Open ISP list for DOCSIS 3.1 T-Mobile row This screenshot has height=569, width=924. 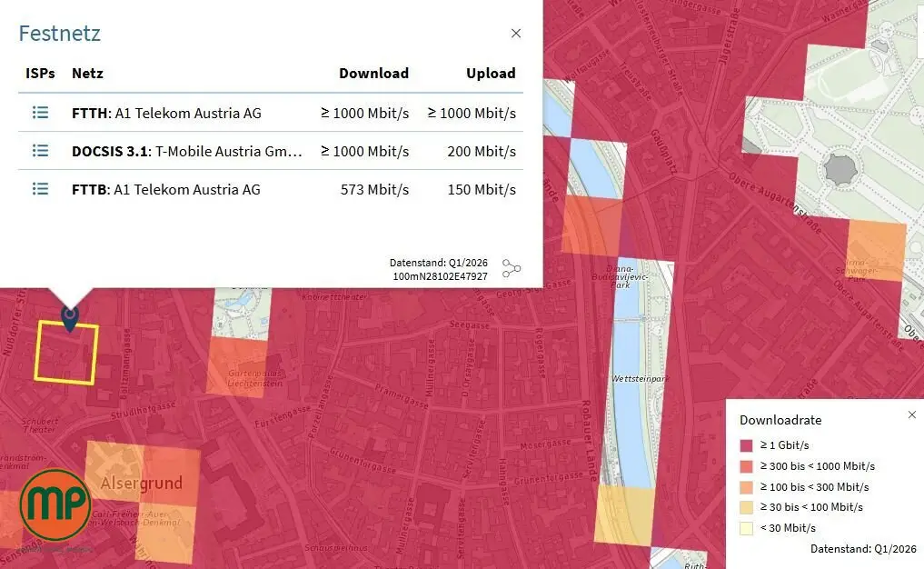[x=40, y=150]
